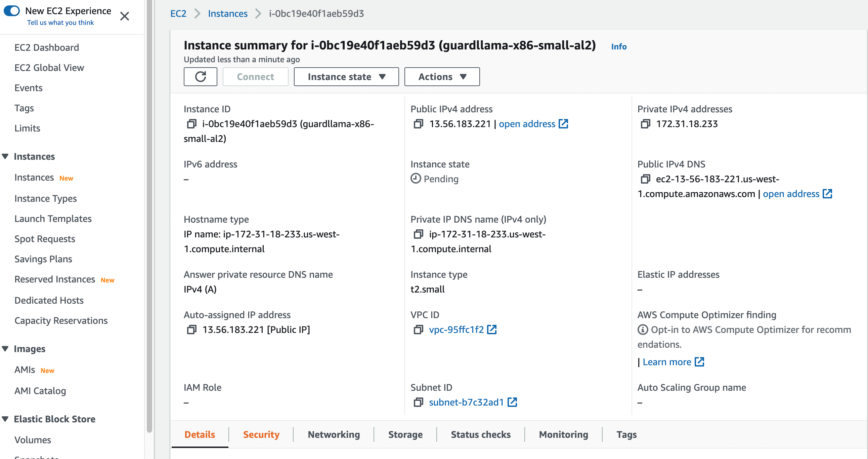Click external icon beside Public DNS open address

pos(827,194)
